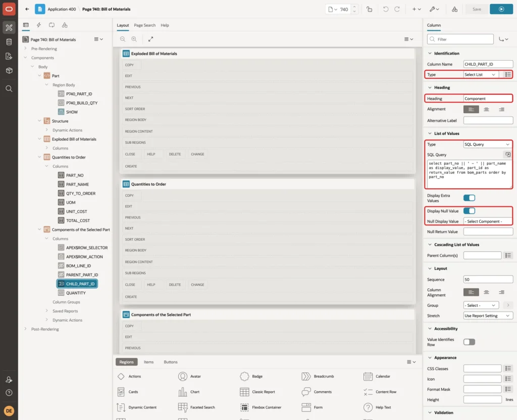Screen dimensions: 517x420
Task: Switch to Dynamic Actions lightning tab
Action: click(38, 25)
